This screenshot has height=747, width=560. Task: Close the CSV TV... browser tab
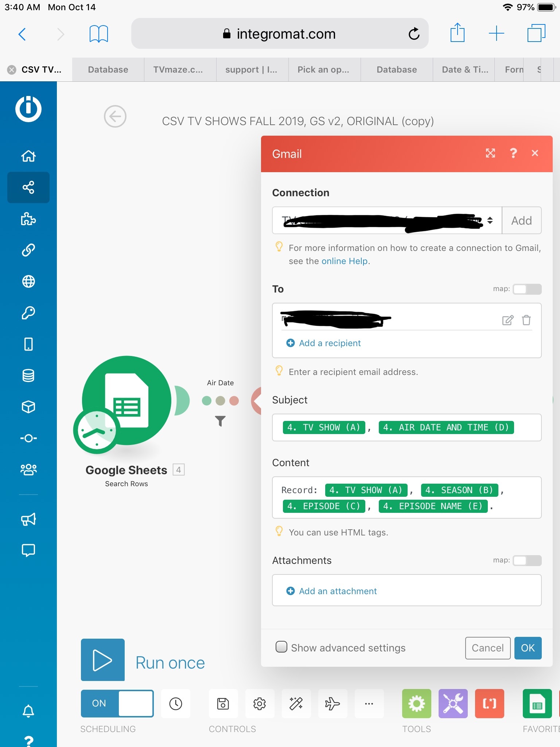[12, 70]
